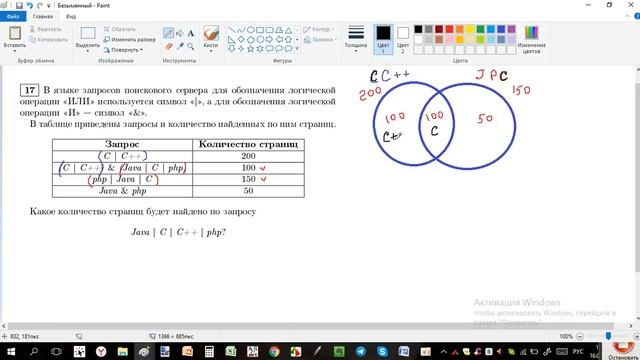The image size is (640, 360).
Task: Click the zoom slider handle
Action: point(608,336)
